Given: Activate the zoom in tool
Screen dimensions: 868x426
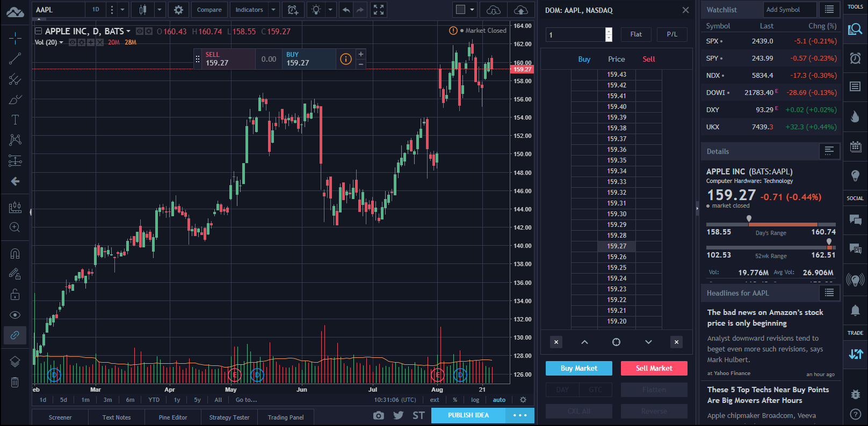Looking at the screenshot, I should 15,227.
